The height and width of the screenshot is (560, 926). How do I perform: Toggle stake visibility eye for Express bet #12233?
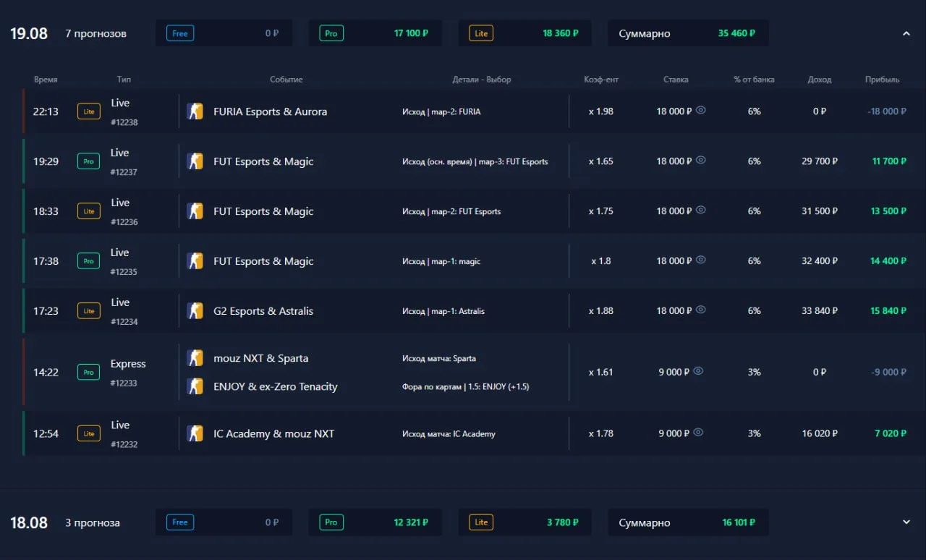point(698,371)
